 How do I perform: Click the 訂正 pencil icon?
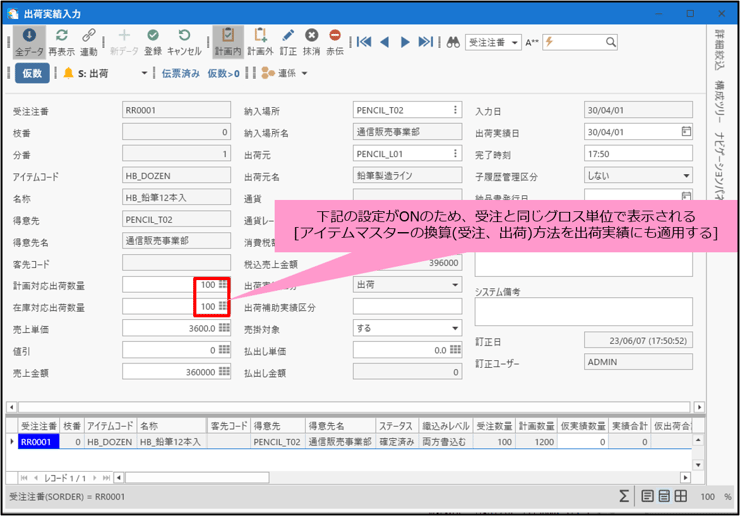point(288,42)
